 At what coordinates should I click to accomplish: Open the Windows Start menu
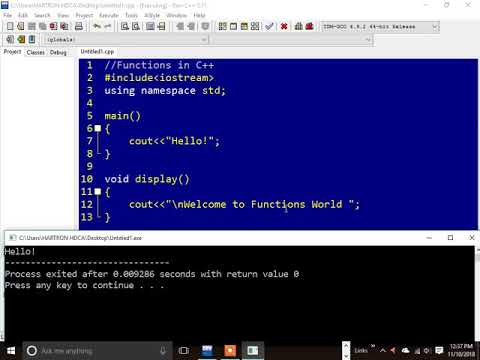[11, 351]
